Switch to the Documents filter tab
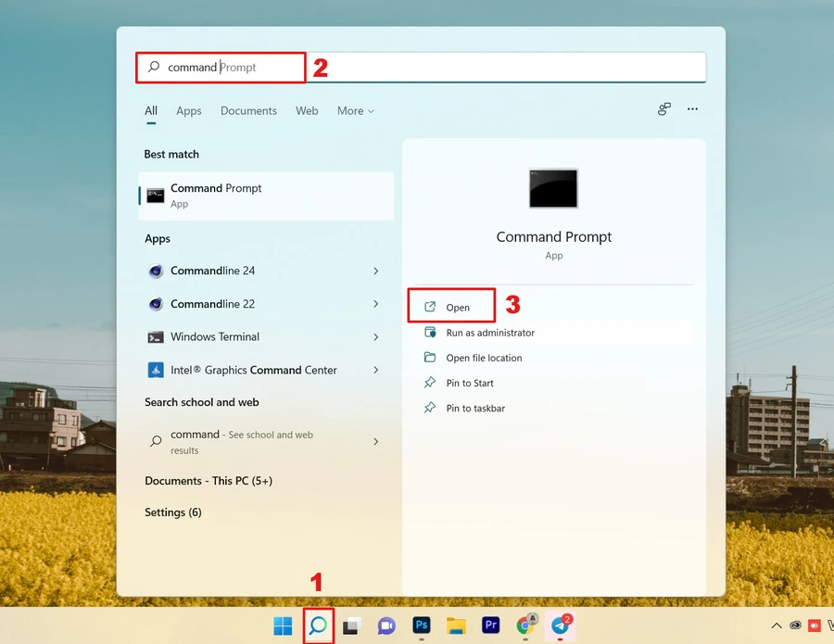 (x=248, y=110)
